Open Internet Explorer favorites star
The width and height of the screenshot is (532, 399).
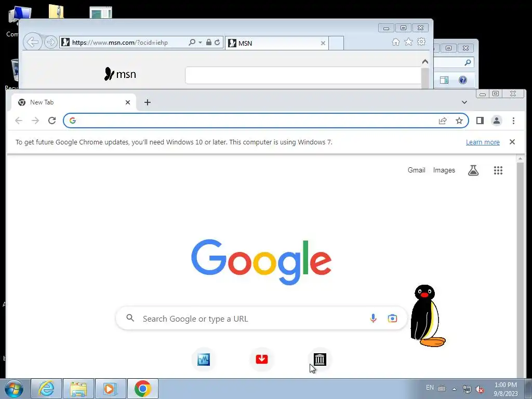(408, 42)
